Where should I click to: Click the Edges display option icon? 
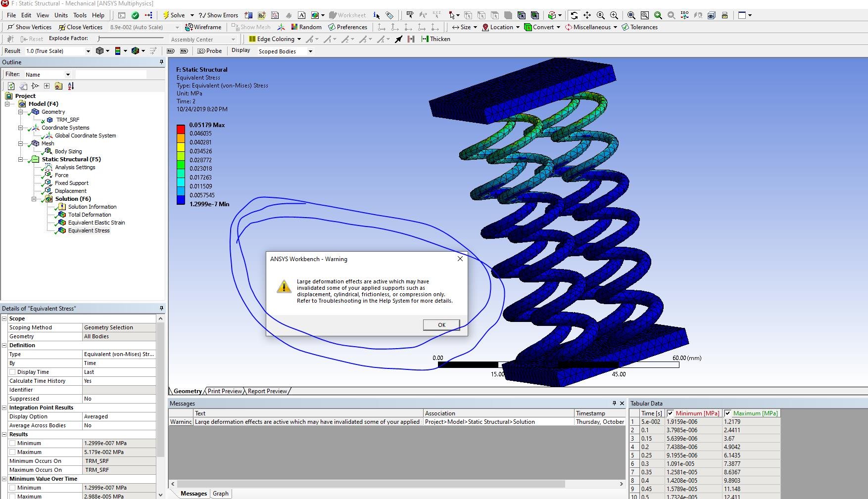tap(135, 51)
